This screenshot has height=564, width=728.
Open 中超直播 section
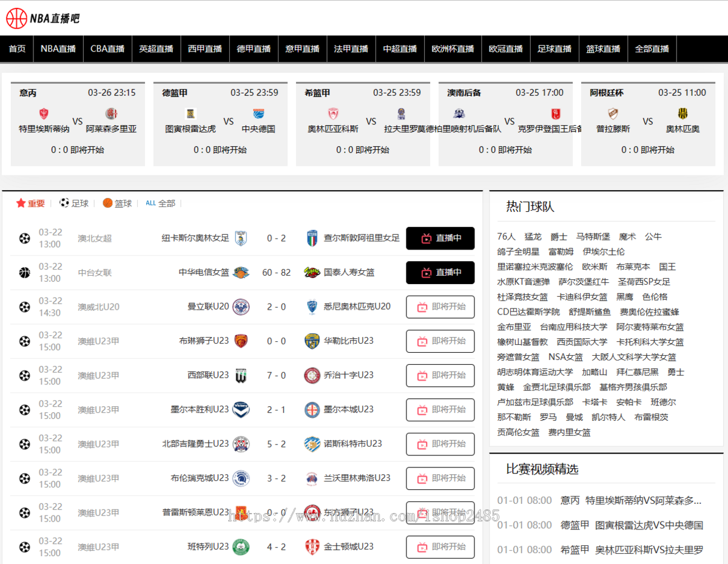[400, 49]
